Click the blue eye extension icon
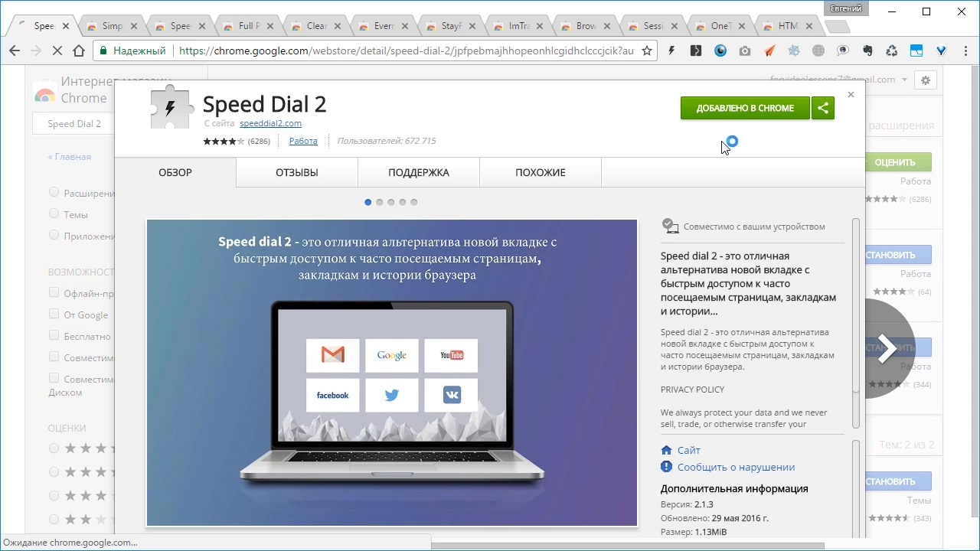 (x=720, y=51)
